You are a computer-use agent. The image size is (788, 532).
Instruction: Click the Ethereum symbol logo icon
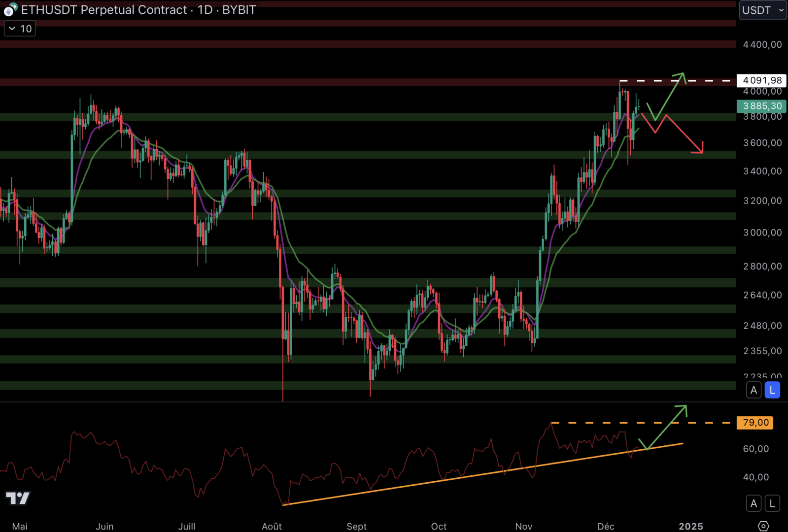(10, 9)
